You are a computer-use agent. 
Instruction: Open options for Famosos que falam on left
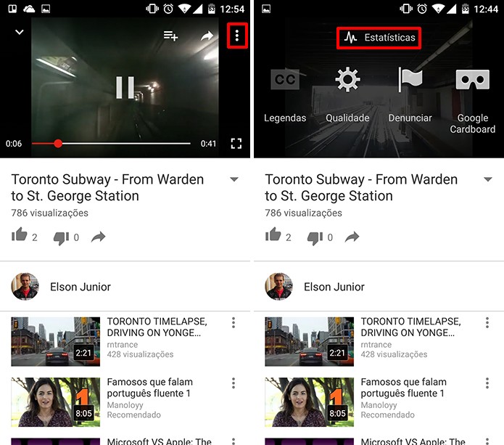[x=234, y=383]
